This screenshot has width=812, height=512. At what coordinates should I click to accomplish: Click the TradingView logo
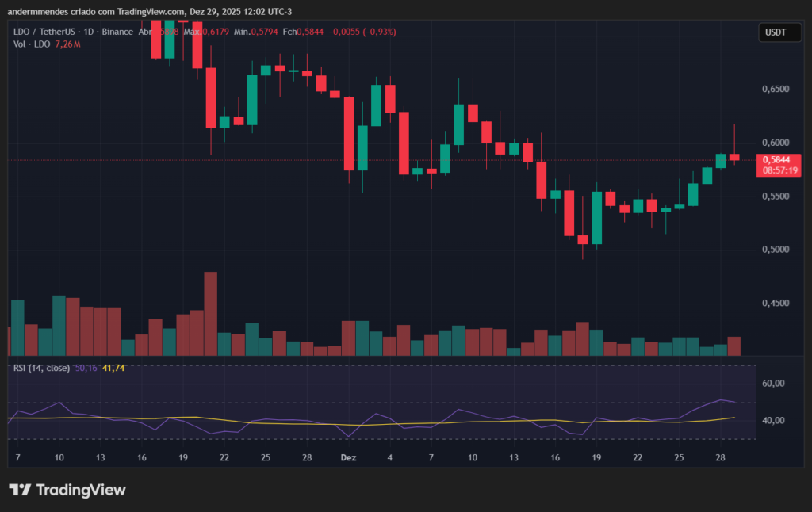67,490
